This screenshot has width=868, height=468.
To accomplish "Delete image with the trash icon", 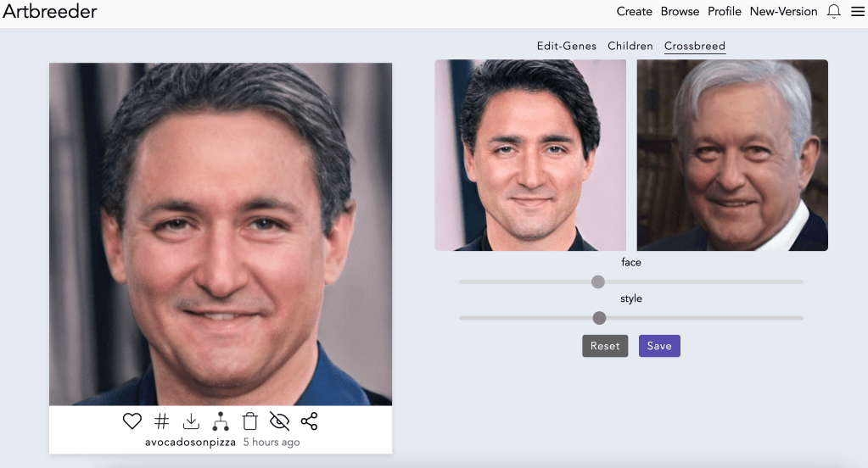I will click(249, 421).
